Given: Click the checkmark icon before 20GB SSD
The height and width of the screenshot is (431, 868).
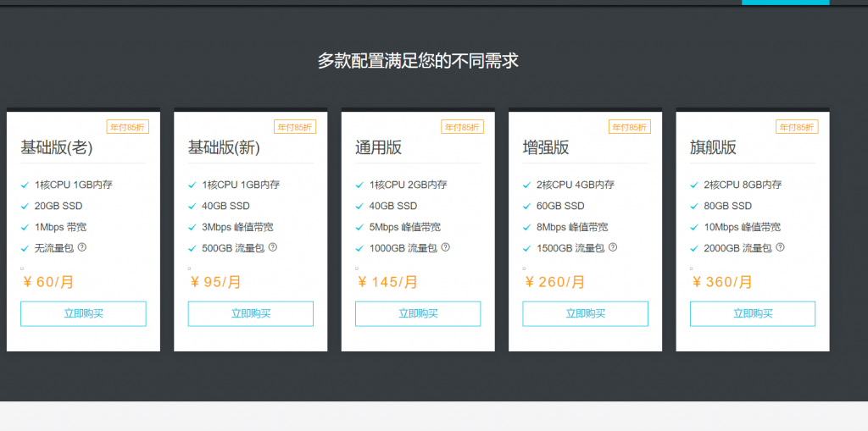Looking at the screenshot, I should (25, 206).
